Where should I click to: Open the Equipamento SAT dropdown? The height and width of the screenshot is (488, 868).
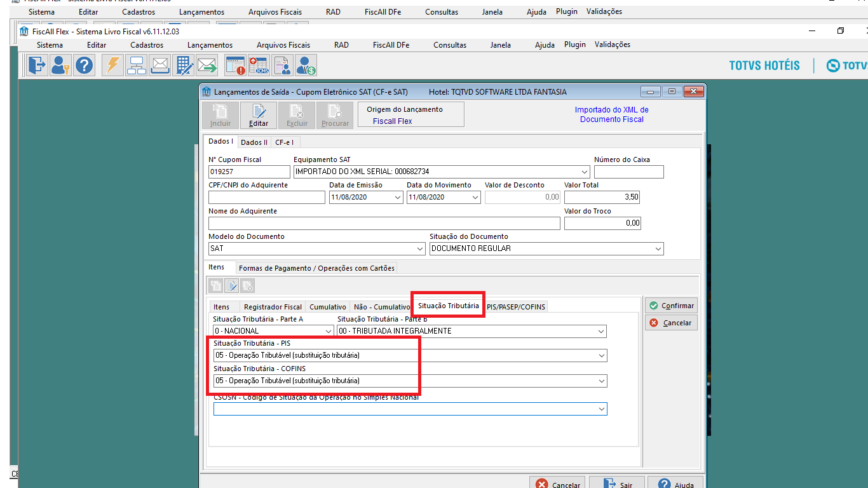coord(585,172)
